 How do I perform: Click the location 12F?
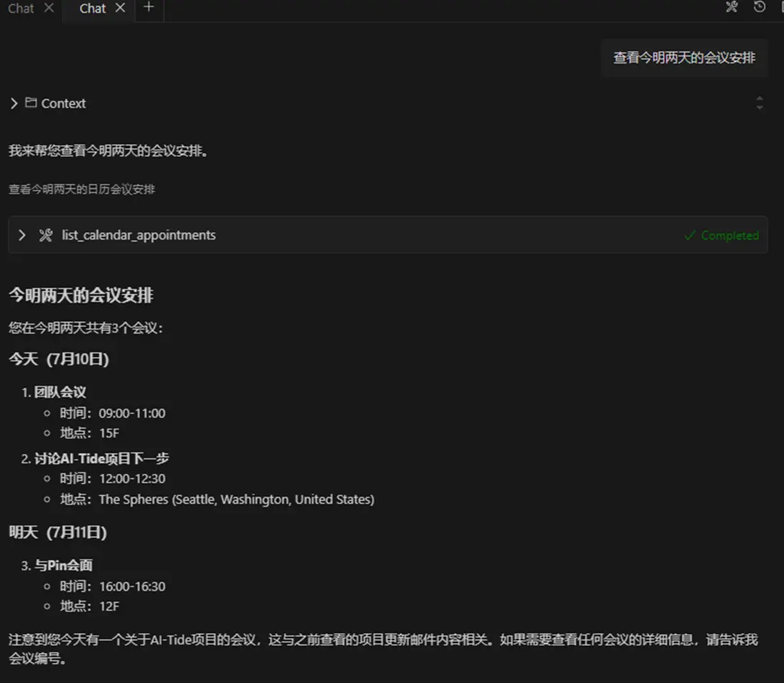point(109,607)
